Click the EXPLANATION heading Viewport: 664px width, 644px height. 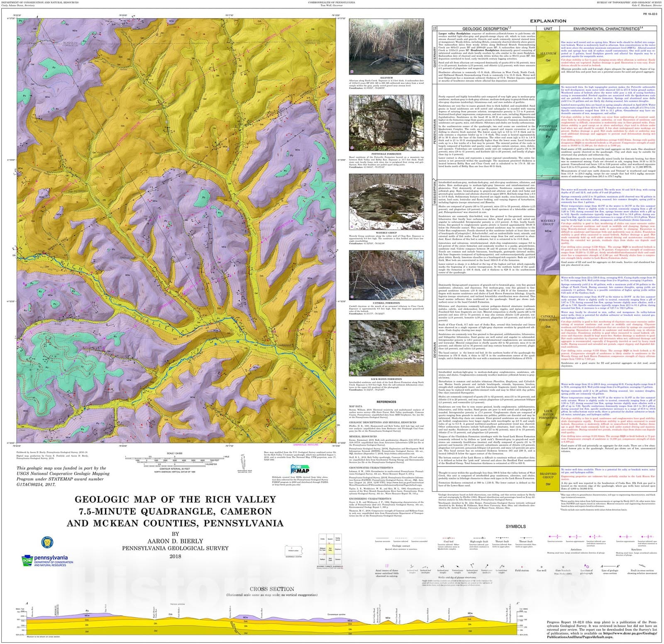[x=548, y=21]
